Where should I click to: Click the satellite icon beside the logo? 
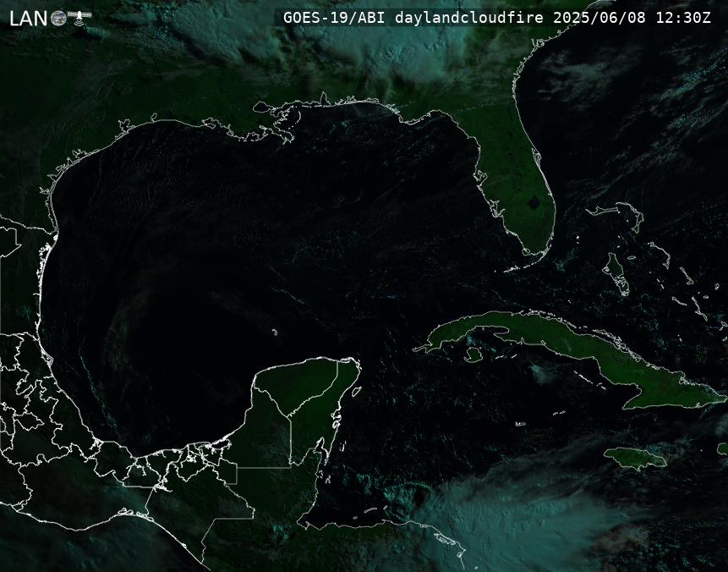(79, 18)
